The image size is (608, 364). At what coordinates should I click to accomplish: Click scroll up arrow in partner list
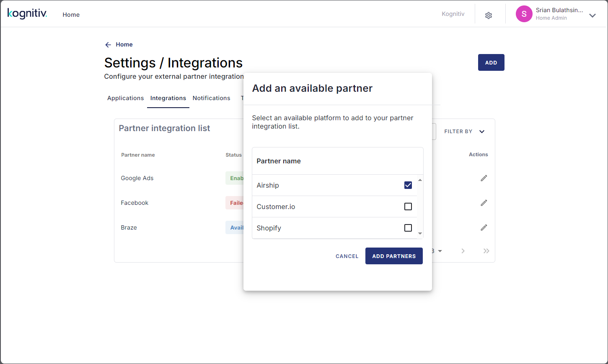(420, 180)
